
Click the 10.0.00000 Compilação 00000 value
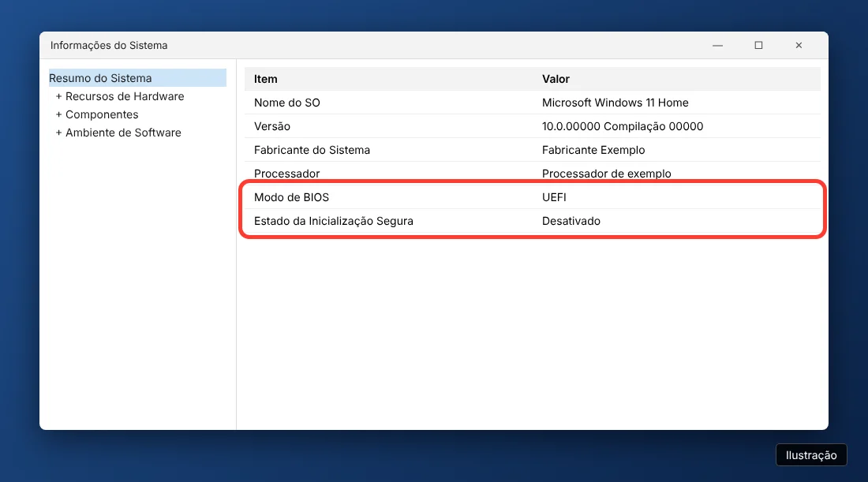[623, 126]
